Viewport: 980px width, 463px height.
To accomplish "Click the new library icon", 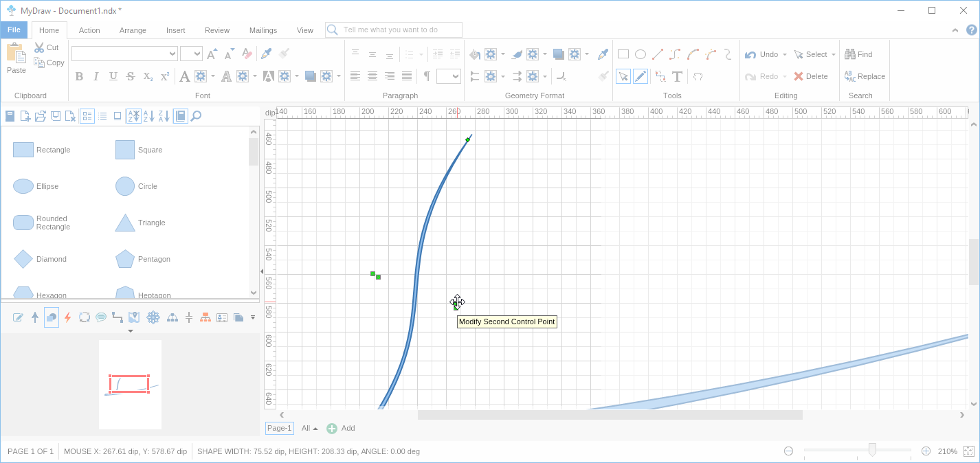I will pos(25,116).
